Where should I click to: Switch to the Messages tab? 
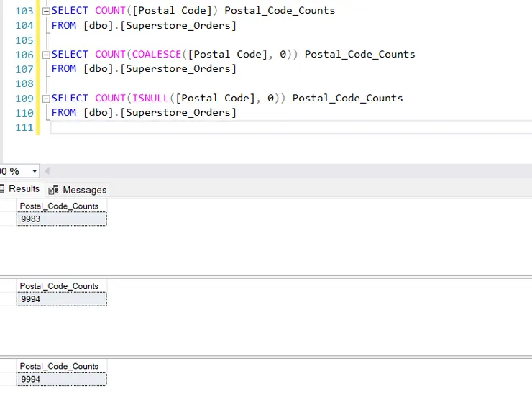78,190
